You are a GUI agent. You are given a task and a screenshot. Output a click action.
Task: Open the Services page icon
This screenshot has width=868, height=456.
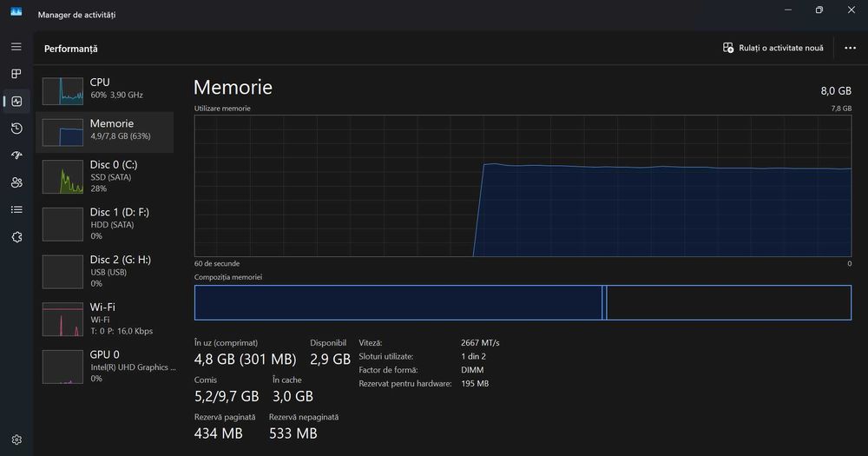[x=16, y=237]
